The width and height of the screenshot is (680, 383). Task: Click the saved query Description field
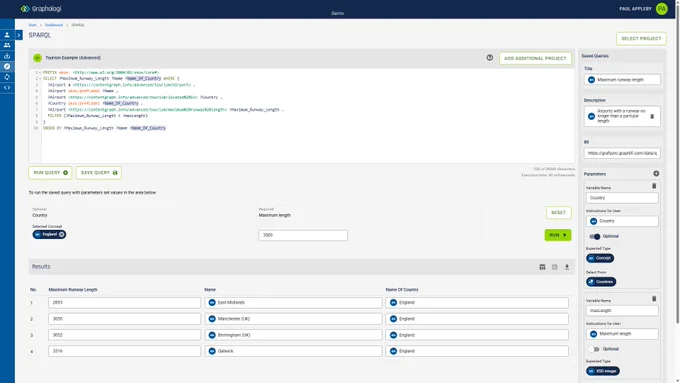tap(622, 116)
